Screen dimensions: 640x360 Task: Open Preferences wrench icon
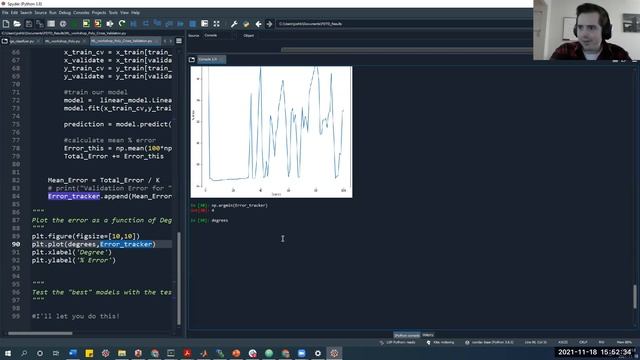coord(234,24)
